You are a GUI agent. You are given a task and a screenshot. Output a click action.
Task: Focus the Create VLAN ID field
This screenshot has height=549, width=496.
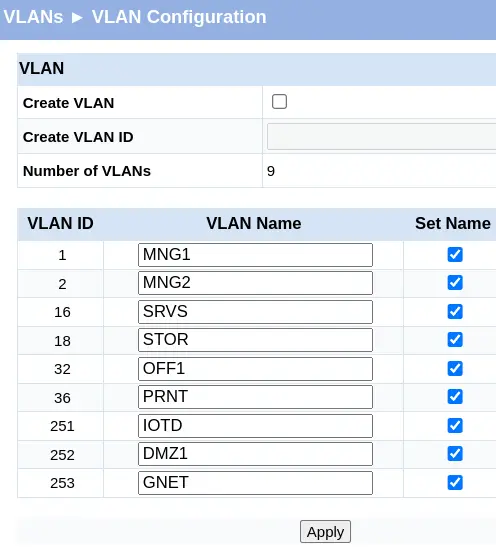(x=382, y=137)
